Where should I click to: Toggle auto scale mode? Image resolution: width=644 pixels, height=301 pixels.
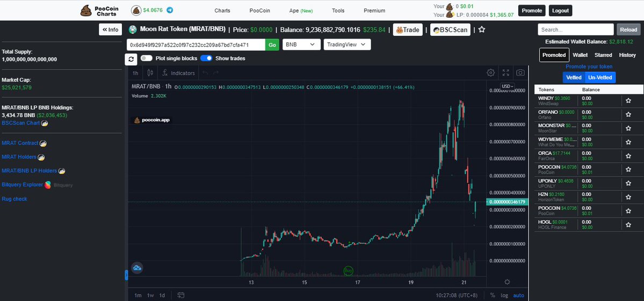pos(518,295)
